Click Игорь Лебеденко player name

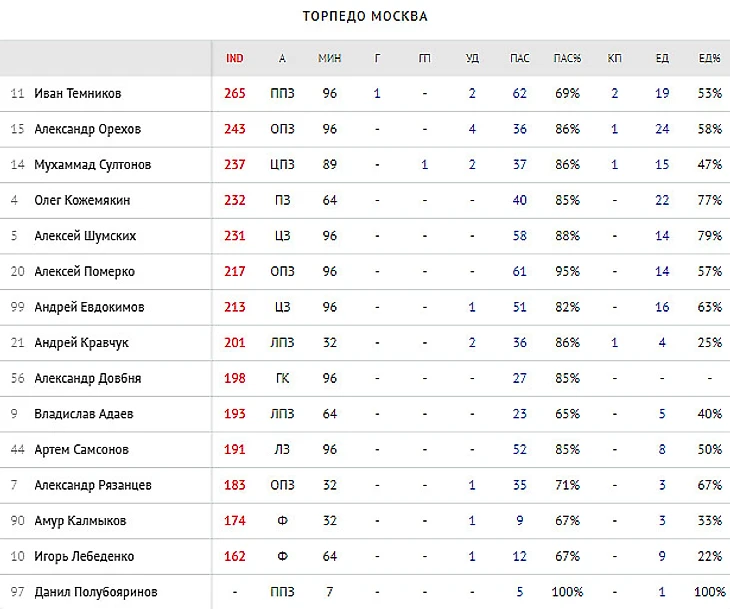point(84,556)
